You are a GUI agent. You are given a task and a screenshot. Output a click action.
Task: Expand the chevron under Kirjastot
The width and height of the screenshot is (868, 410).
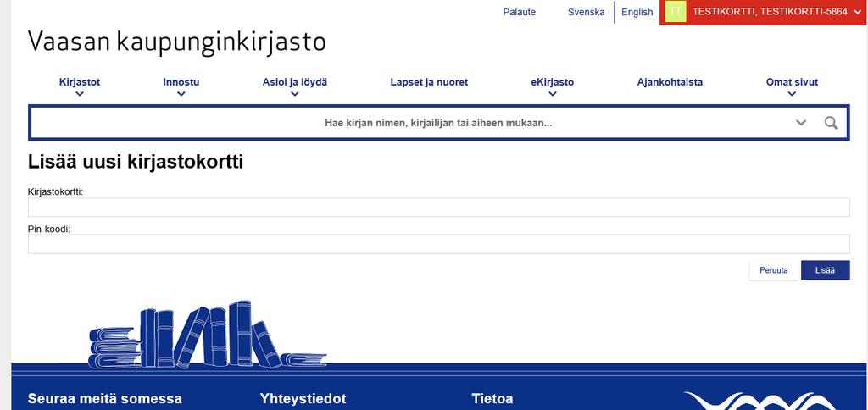[x=80, y=93]
